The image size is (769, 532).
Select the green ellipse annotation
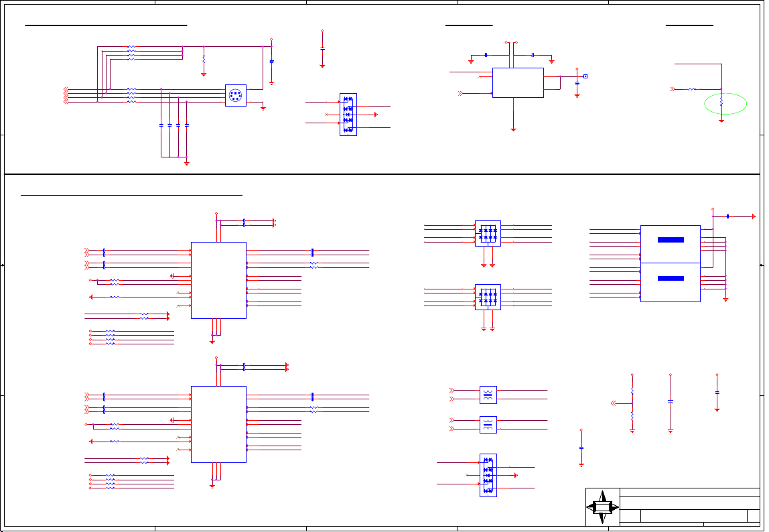coord(725,104)
